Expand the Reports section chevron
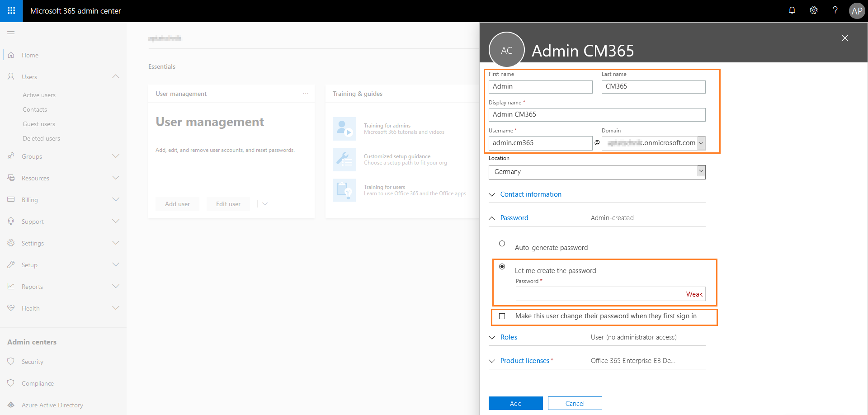The width and height of the screenshot is (868, 415). [x=116, y=287]
